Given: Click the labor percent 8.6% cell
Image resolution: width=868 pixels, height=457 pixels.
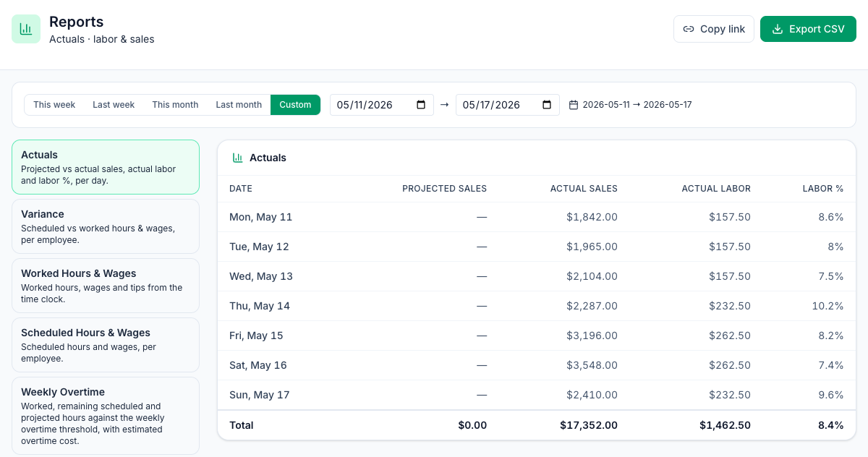Looking at the screenshot, I should [x=831, y=217].
